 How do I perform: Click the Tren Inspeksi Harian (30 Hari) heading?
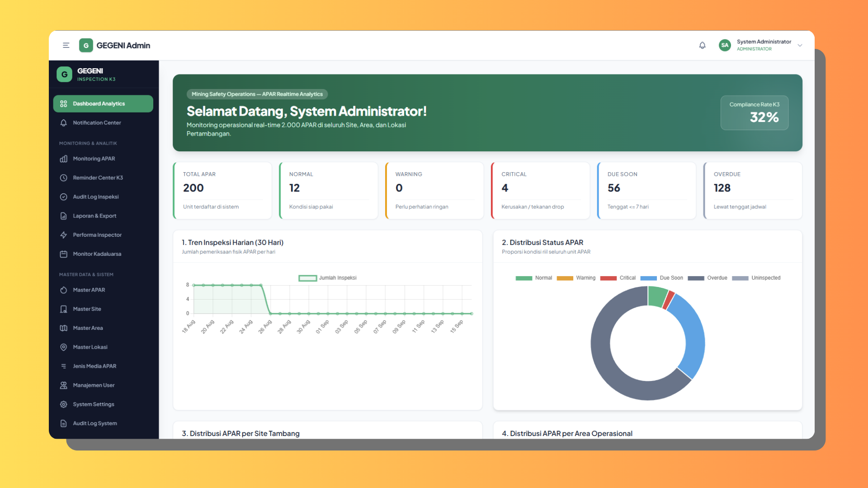233,243
